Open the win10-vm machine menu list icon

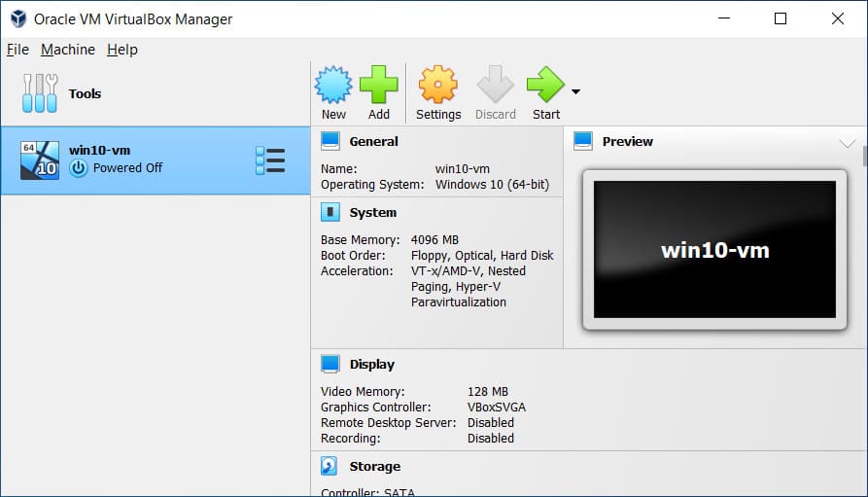[x=269, y=160]
